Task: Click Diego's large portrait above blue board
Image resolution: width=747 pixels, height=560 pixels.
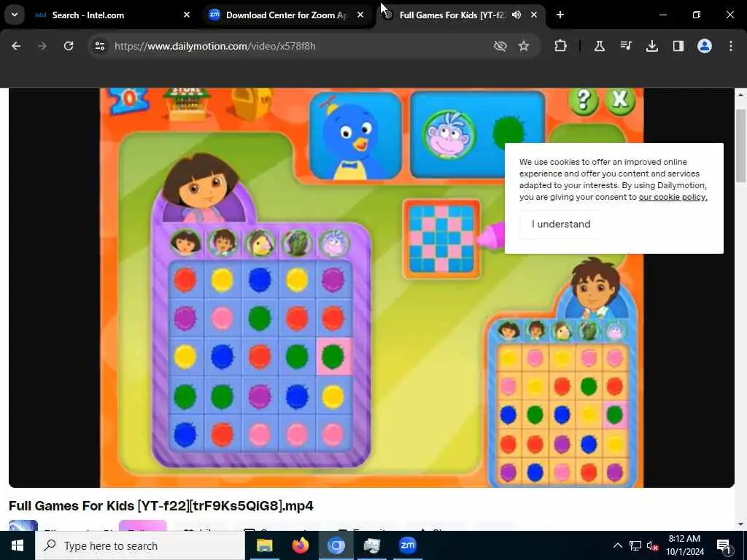Action: (x=595, y=289)
